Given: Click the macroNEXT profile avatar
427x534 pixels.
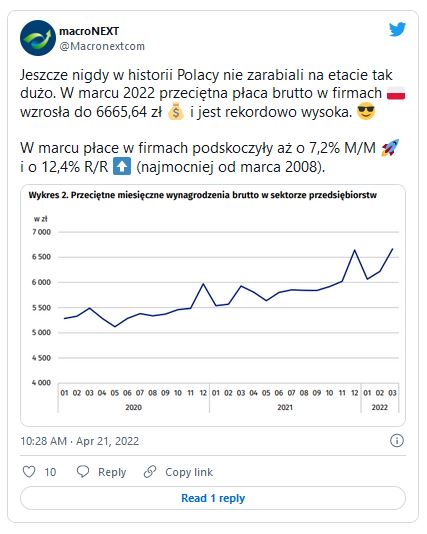Looking at the screenshot, I should tap(38, 38).
